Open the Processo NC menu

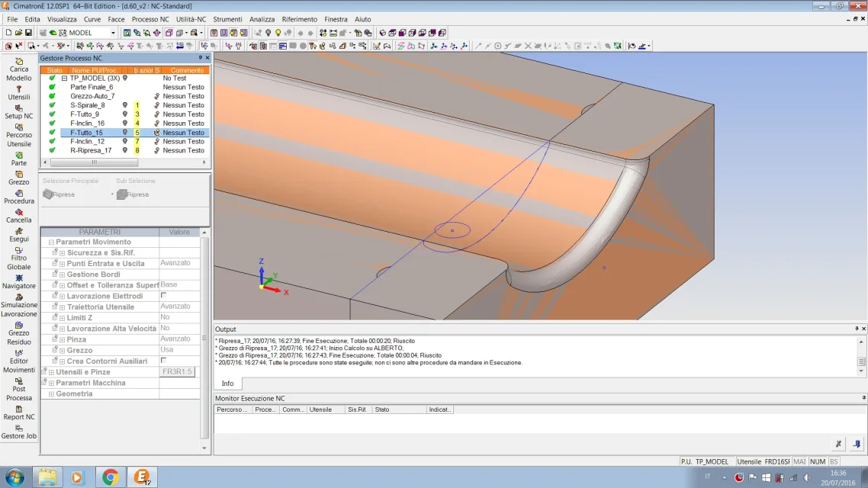pyautogui.click(x=150, y=19)
